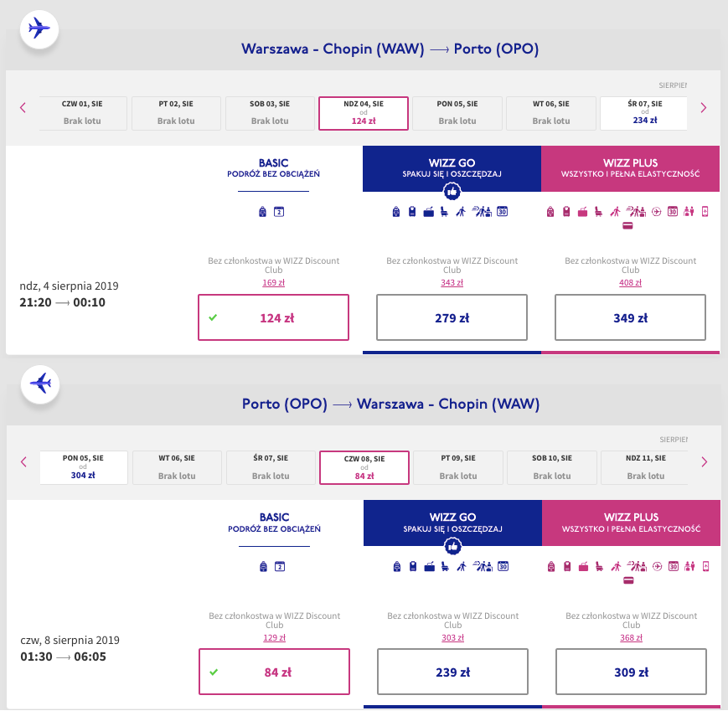
Task: Open the 343 zł non-member price link
Action: coord(452,282)
